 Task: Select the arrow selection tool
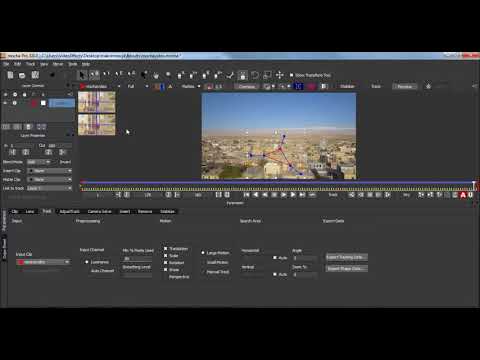pos(82,75)
